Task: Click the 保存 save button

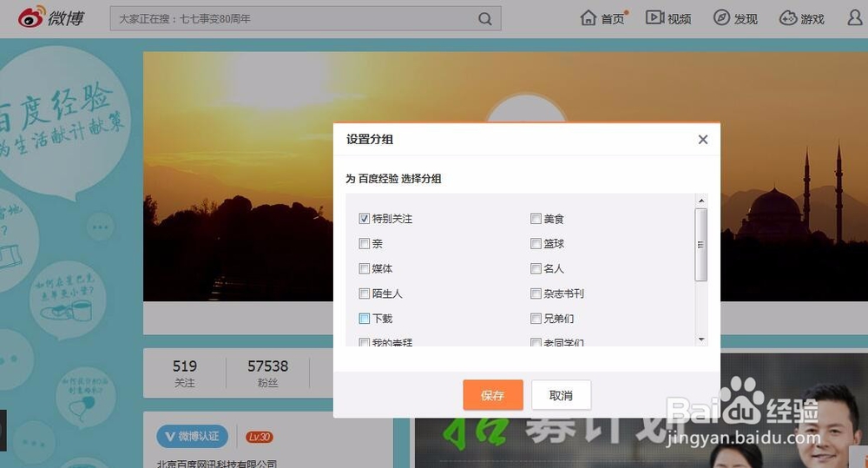Action: tap(493, 395)
